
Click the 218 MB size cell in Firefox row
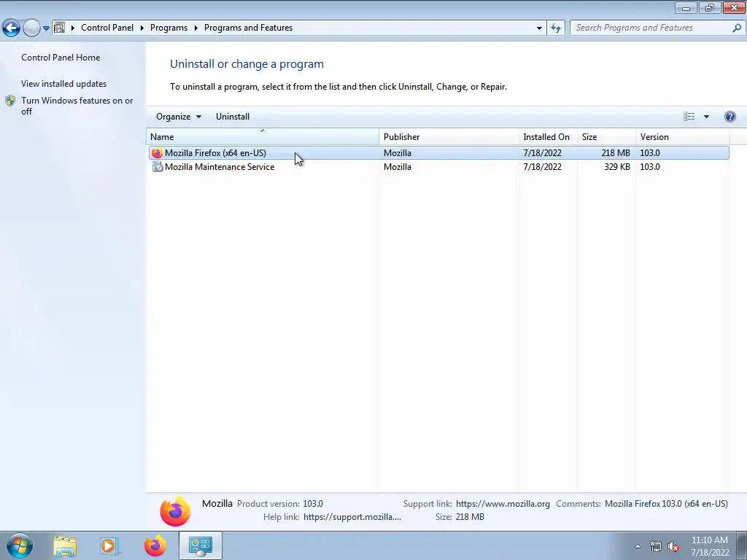[616, 153]
